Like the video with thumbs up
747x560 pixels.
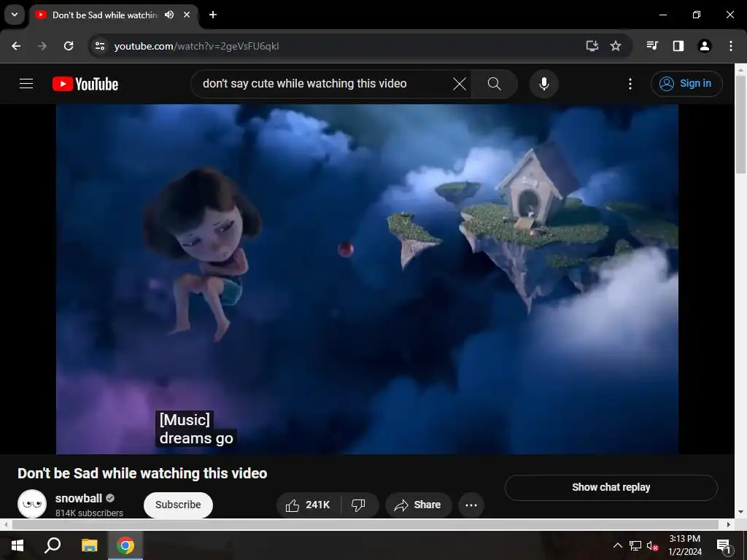309,505
